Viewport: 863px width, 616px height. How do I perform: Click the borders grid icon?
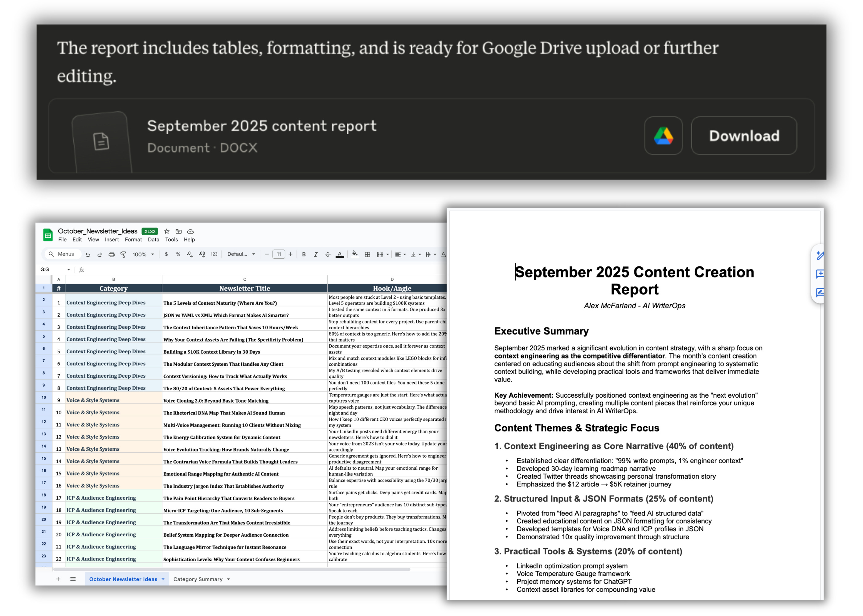point(367,254)
